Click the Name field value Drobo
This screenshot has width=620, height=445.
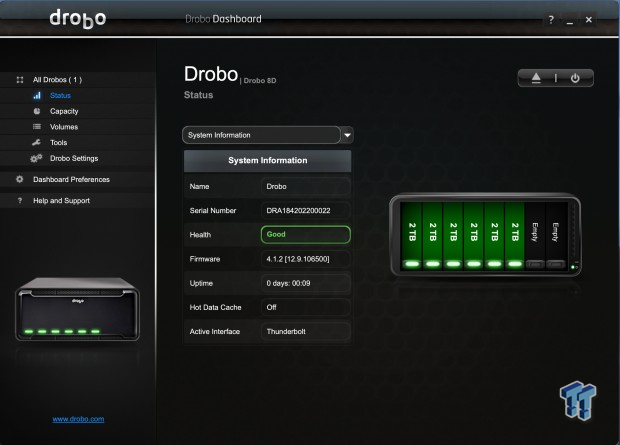click(x=305, y=186)
